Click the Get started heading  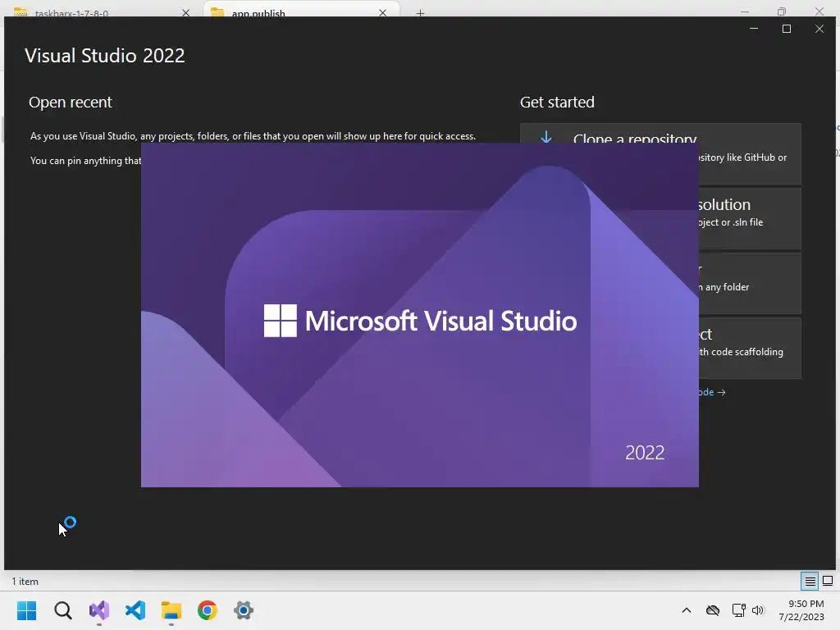[x=557, y=102]
